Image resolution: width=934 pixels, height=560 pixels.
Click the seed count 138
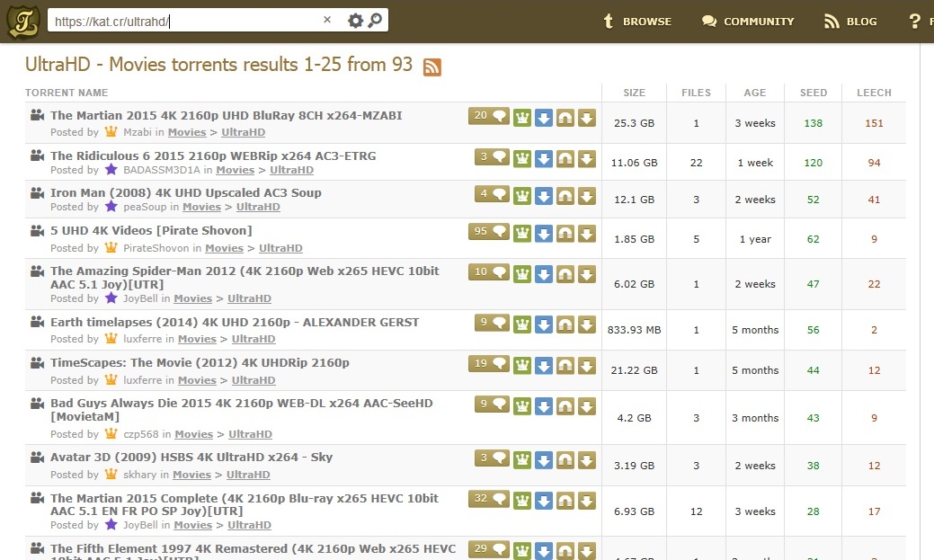813,123
